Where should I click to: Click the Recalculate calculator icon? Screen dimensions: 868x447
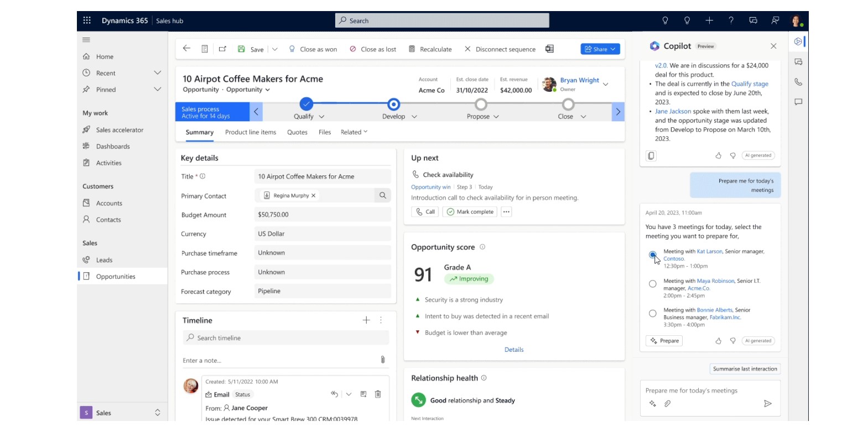tap(412, 49)
